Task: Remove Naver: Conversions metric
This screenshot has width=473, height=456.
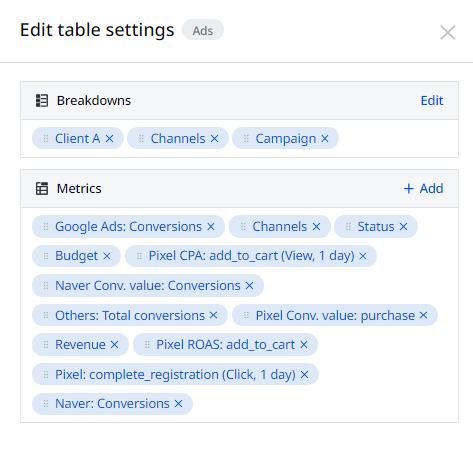Action: point(178,404)
